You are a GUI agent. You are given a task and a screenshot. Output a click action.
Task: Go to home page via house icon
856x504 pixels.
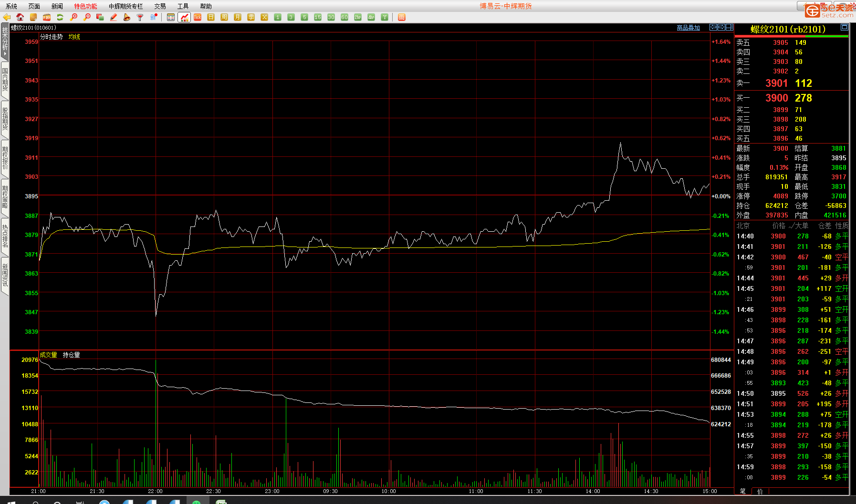pos(20,17)
